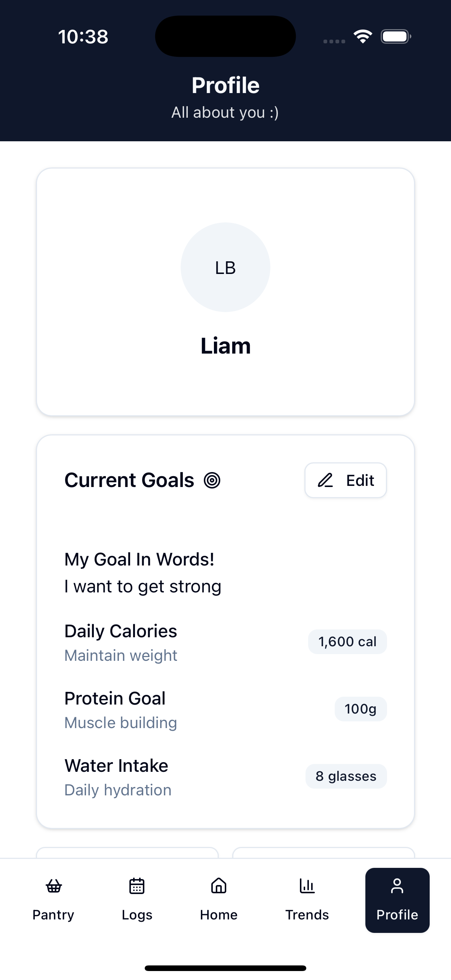Tap the battery status icon
Viewport: 451px width, 980px height.
point(396,37)
